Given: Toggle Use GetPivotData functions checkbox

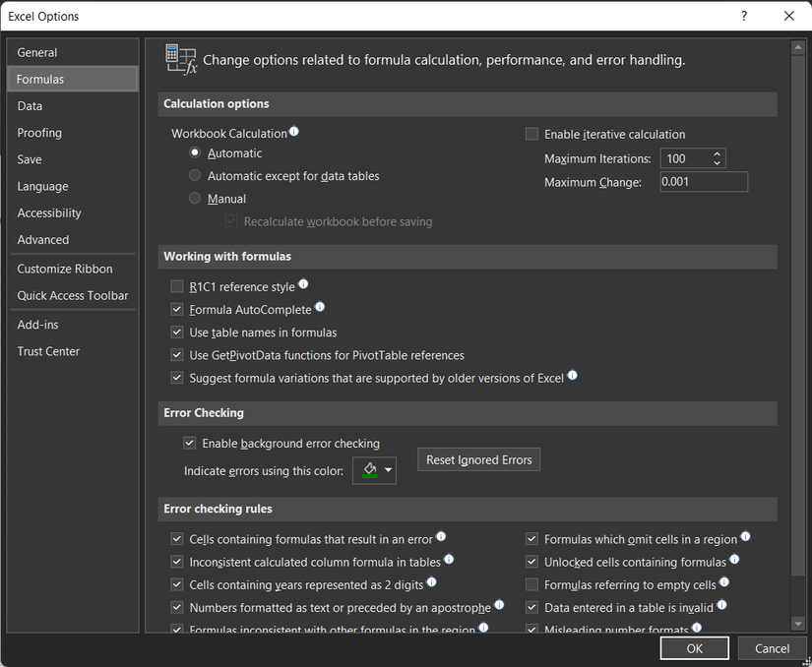Looking at the screenshot, I should [x=177, y=355].
